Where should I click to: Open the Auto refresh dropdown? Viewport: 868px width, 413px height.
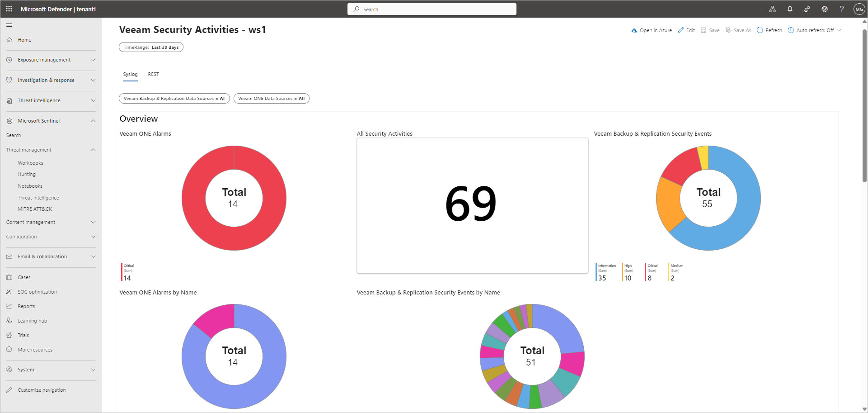click(814, 30)
